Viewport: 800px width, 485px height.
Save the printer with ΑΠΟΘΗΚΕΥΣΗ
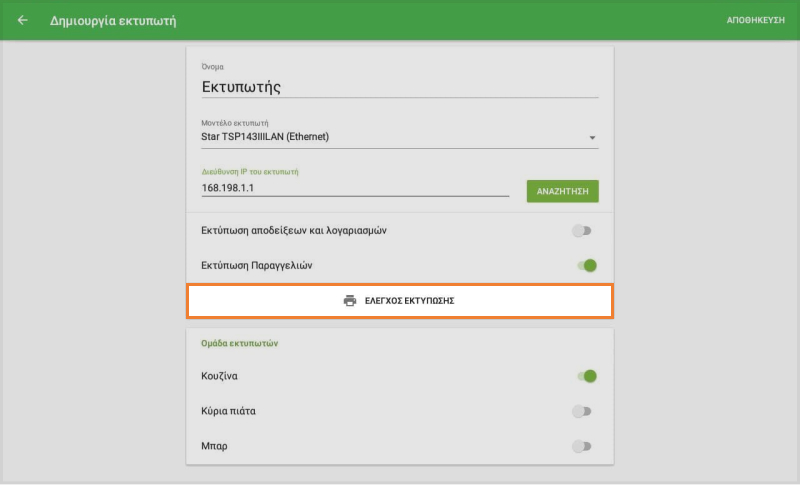(755, 20)
